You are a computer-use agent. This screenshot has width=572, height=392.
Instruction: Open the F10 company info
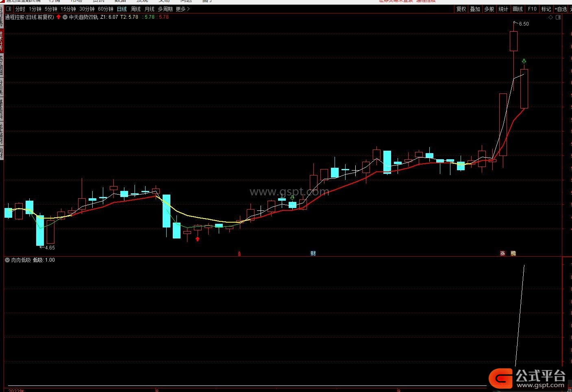pyautogui.click(x=532, y=9)
